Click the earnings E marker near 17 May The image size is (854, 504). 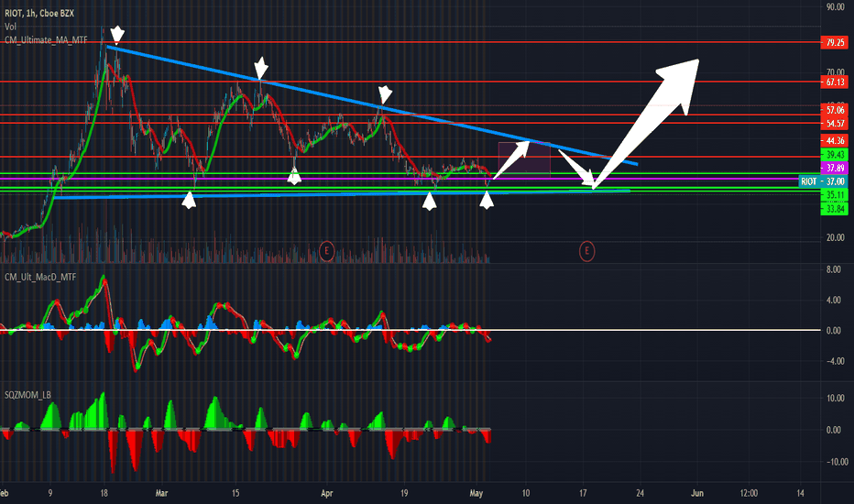coord(586,251)
